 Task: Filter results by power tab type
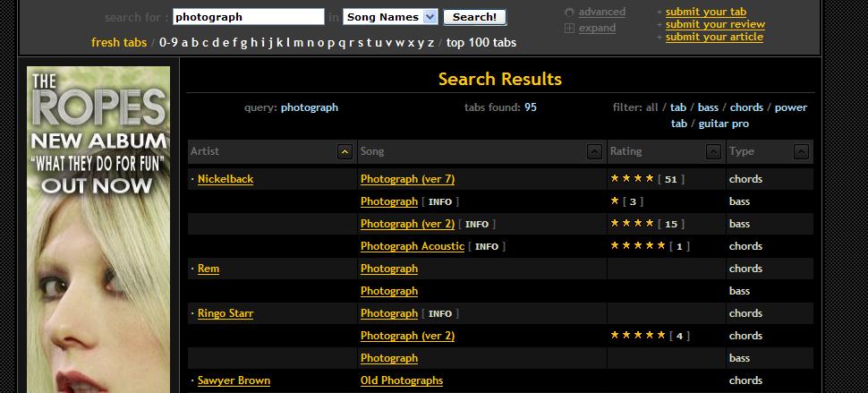[790, 107]
